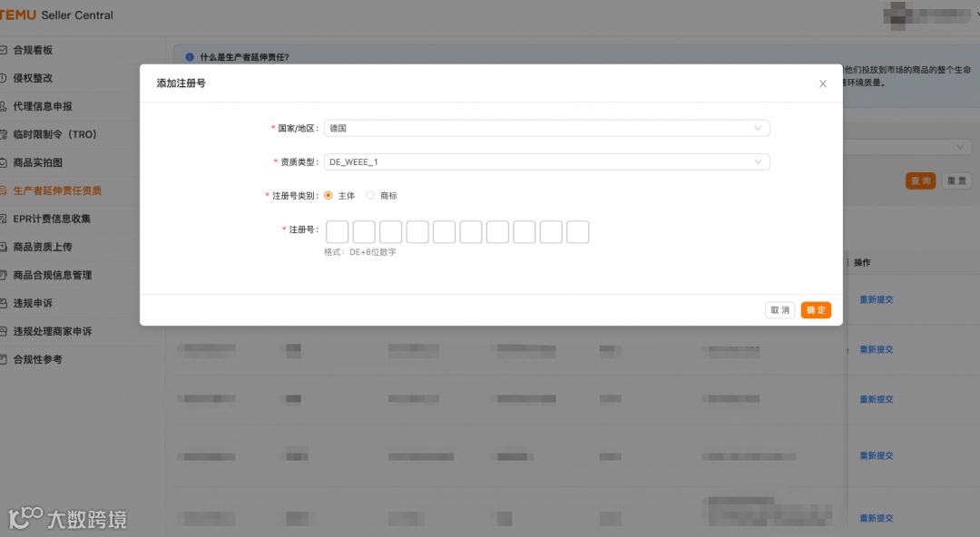Click the TEMU Seller Central logo
Screen dimensions: 980x537
[x=56, y=15]
